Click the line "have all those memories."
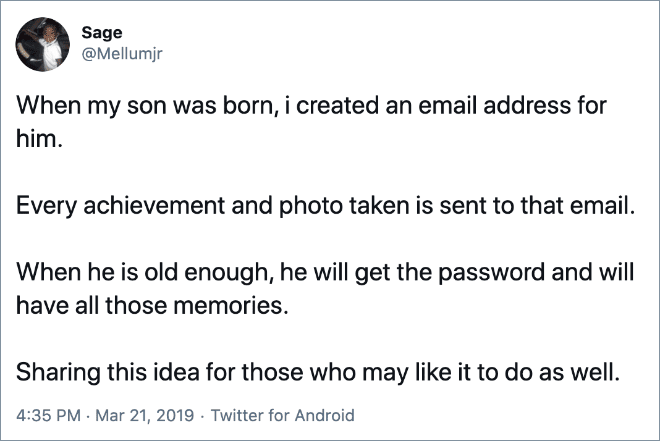660x441 pixels. click(152, 306)
